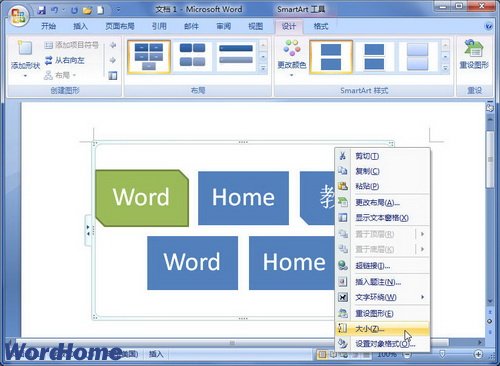Choose 更改布局(A) from the context menu
Screen dimensions: 500x366
tap(383, 202)
